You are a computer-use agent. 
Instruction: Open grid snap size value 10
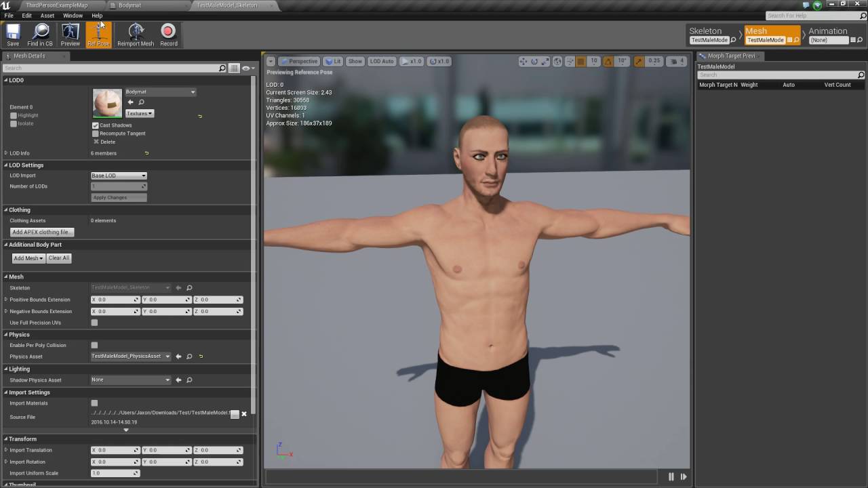593,61
